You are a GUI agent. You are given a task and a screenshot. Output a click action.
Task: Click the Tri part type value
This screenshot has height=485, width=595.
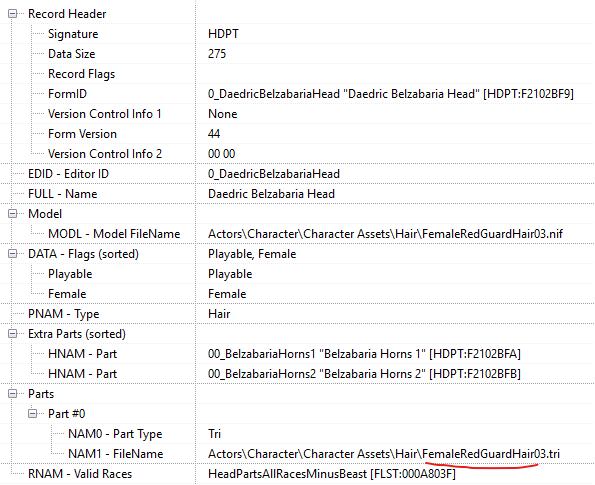coord(214,434)
